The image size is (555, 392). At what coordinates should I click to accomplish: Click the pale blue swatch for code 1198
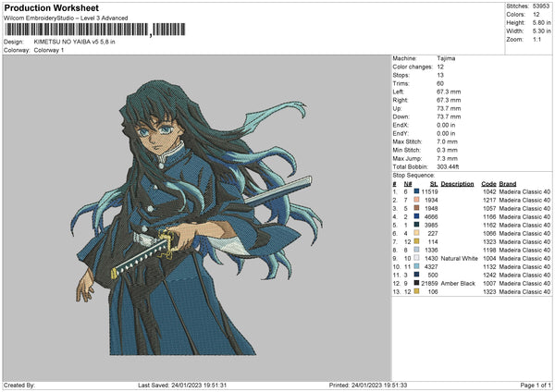click(x=416, y=250)
